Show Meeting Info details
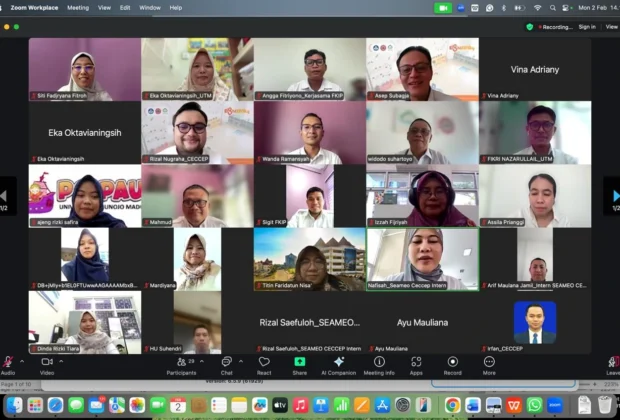The height and width of the screenshot is (420, 620). (379, 364)
